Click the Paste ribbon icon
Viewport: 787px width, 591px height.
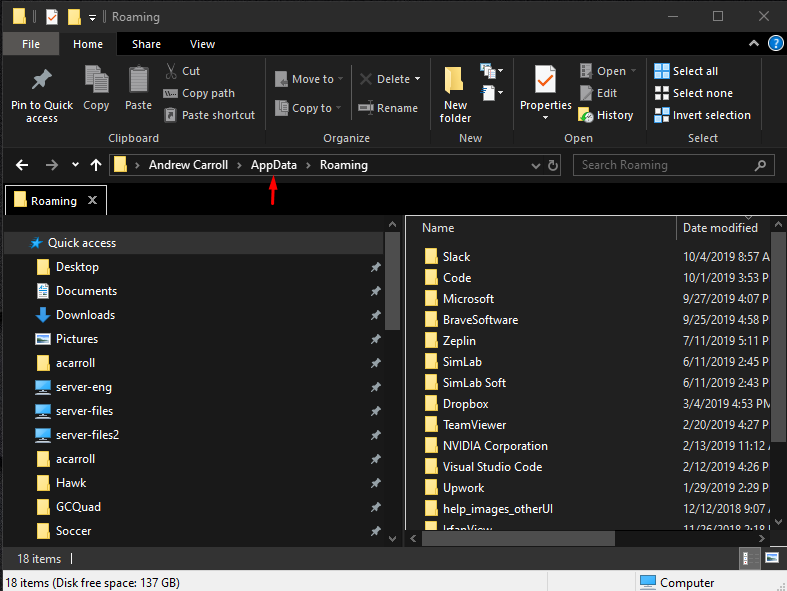tap(139, 79)
